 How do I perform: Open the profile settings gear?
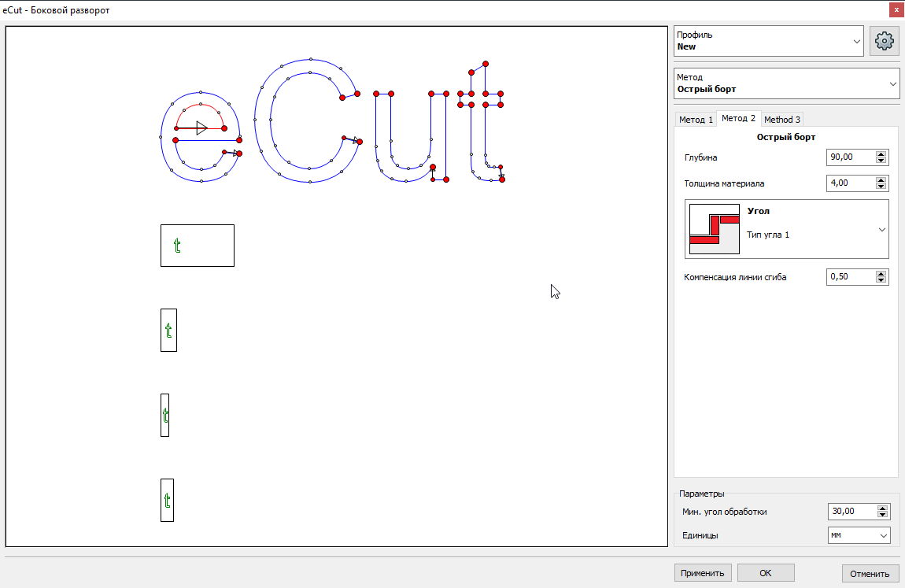point(885,41)
